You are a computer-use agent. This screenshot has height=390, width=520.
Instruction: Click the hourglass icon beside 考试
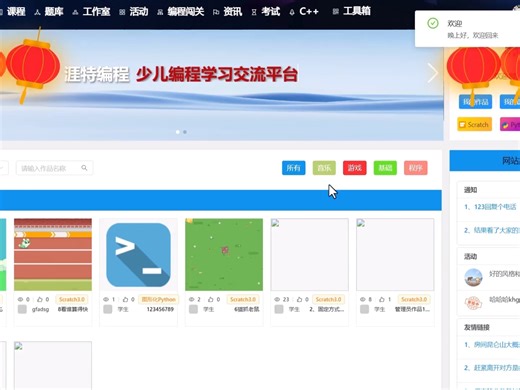tap(254, 12)
